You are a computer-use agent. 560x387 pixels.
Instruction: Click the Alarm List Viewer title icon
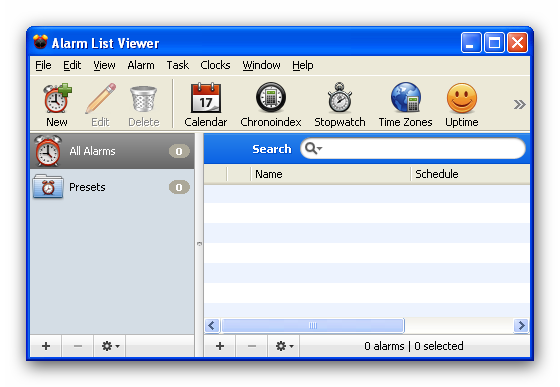40,42
